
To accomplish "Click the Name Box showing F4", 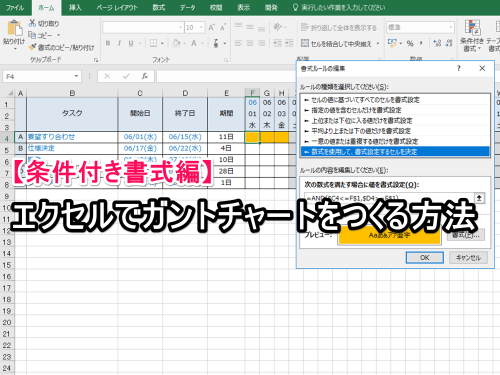I will tap(38, 76).
